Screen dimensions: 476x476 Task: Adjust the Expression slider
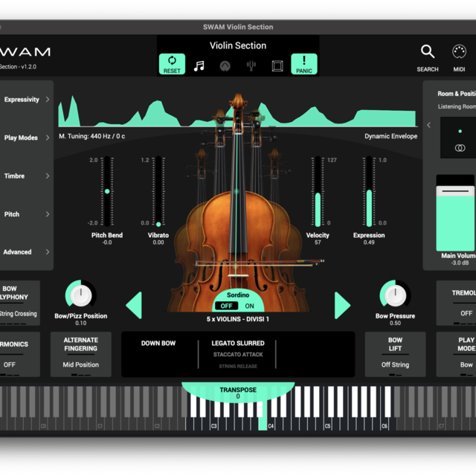pos(369,191)
